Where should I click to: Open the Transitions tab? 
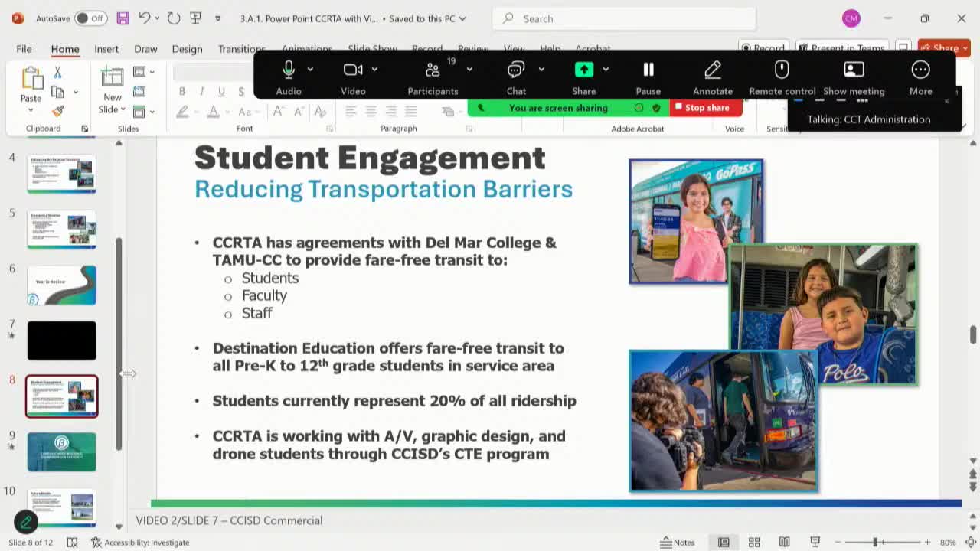pyautogui.click(x=241, y=49)
